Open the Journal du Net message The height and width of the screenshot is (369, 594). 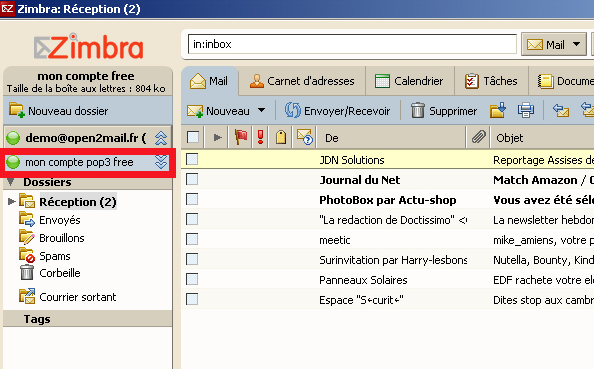tap(388, 180)
